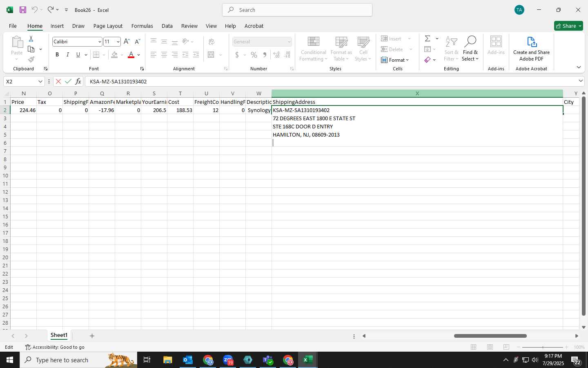Screen dimensions: 588x368
Task: Expand the underline style arrow
Action: [x=86, y=55]
